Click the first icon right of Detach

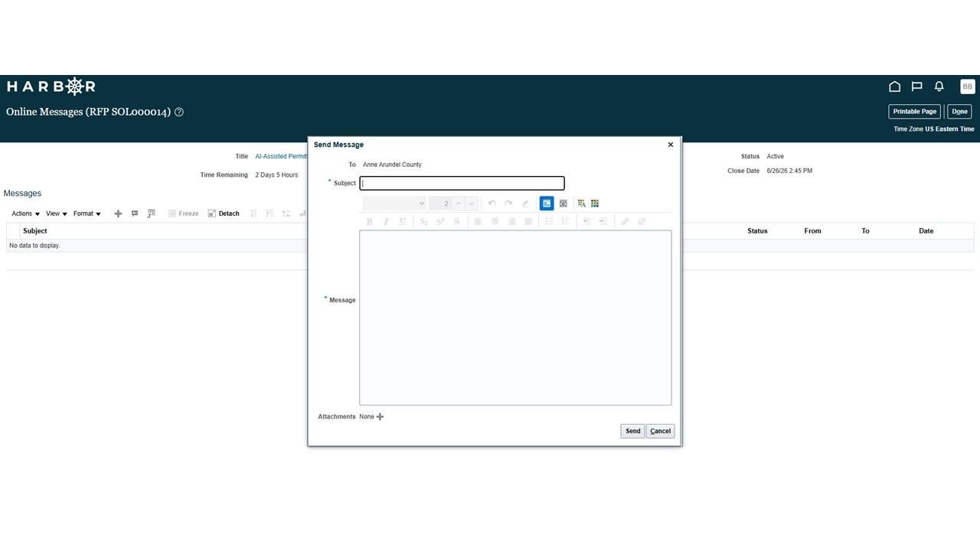[253, 214]
